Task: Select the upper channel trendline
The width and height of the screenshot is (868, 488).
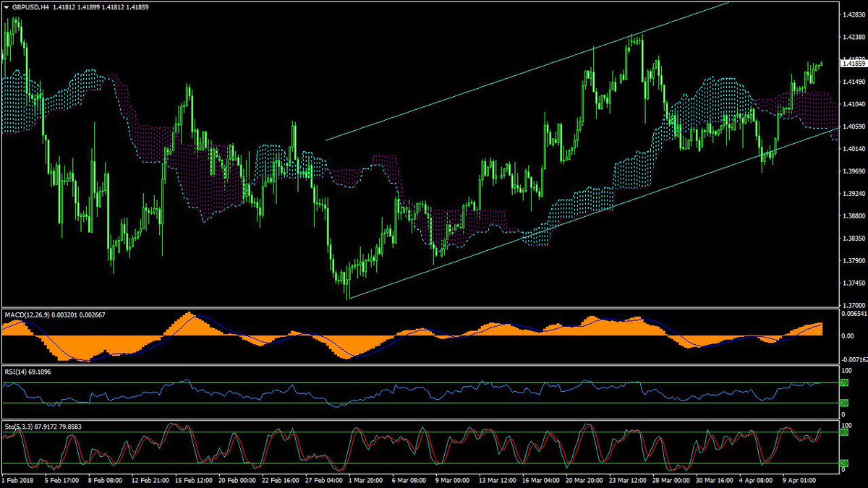Action: point(528,72)
